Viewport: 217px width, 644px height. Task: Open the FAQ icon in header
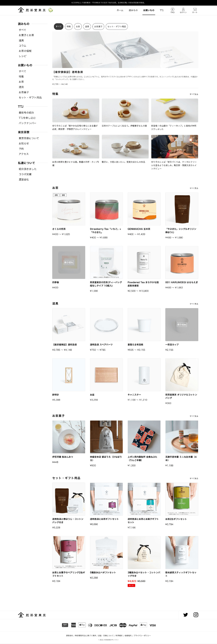point(172,10)
